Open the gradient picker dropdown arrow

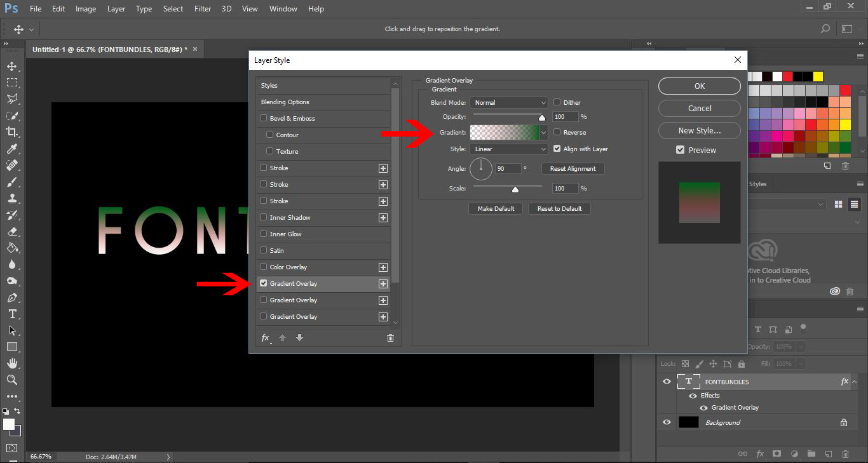[543, 132]
